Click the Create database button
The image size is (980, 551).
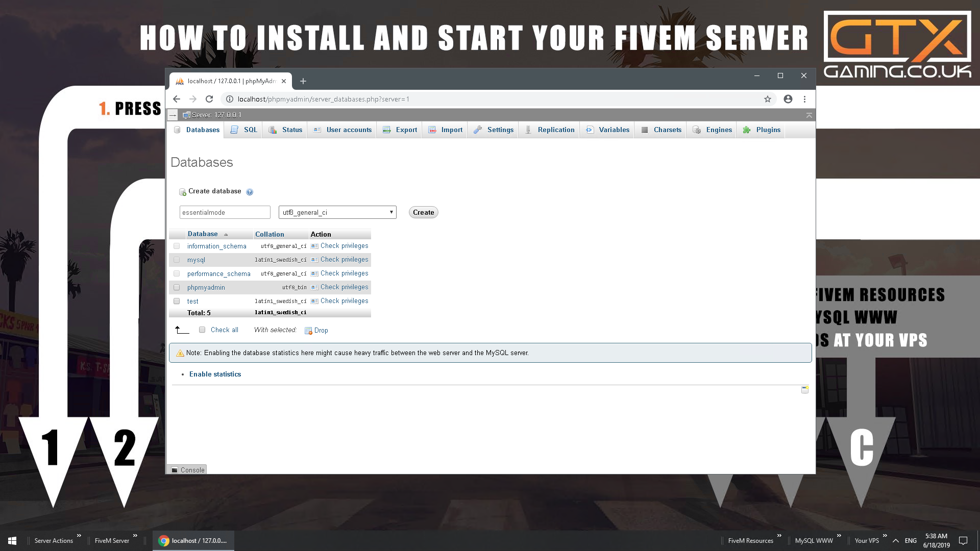pos(423,212)
